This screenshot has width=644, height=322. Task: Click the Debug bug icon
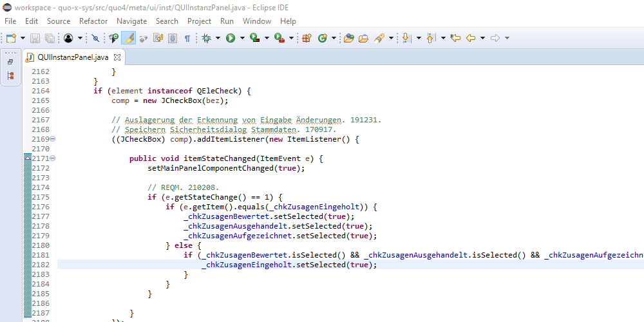206,38
